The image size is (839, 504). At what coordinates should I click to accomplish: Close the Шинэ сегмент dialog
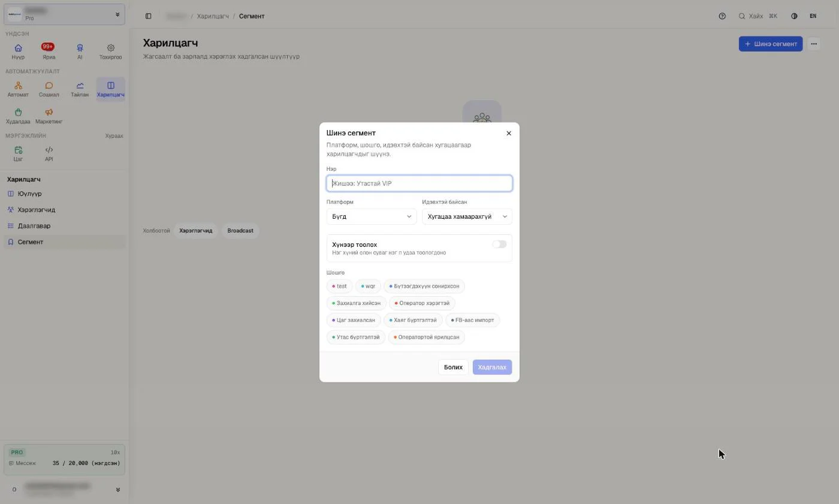click(509, 133)
